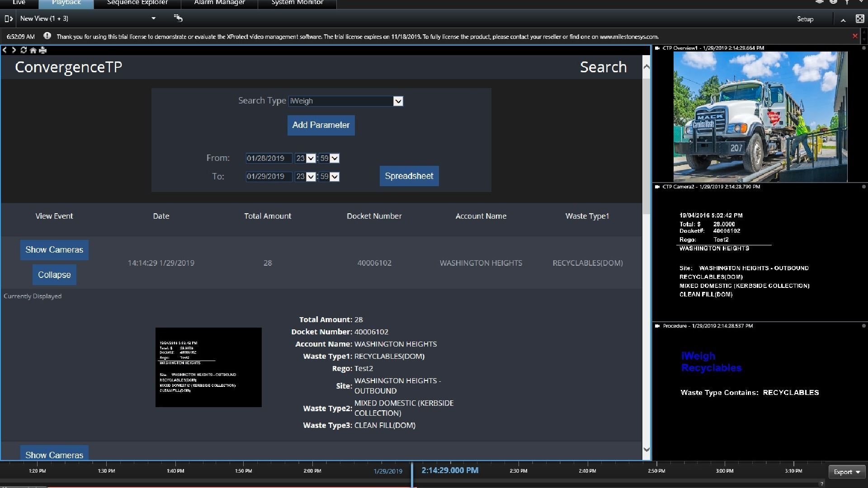The width and height of the screenshot is (868, 488).
Task: Click the CTP Camera2 receipt overlay pane
Action: [759, 255]
